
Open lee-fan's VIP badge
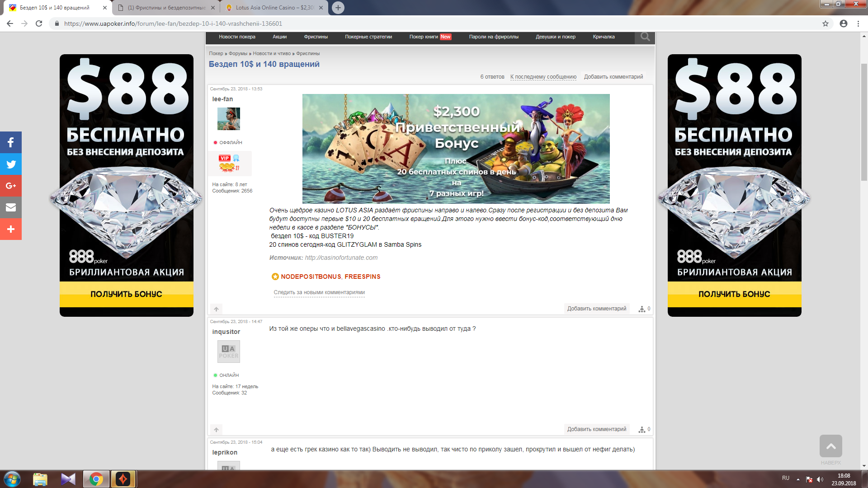(225, 158)
